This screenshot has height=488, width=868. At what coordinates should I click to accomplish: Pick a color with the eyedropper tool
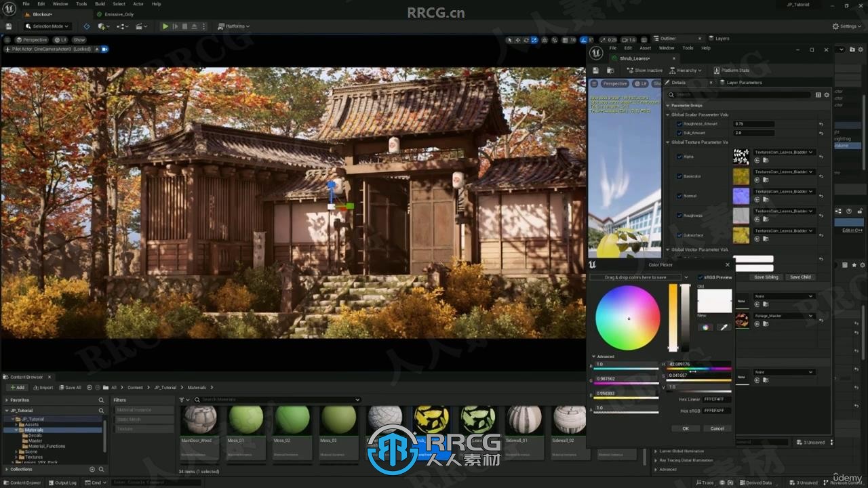pyautogui.click(x=724, y=327)
